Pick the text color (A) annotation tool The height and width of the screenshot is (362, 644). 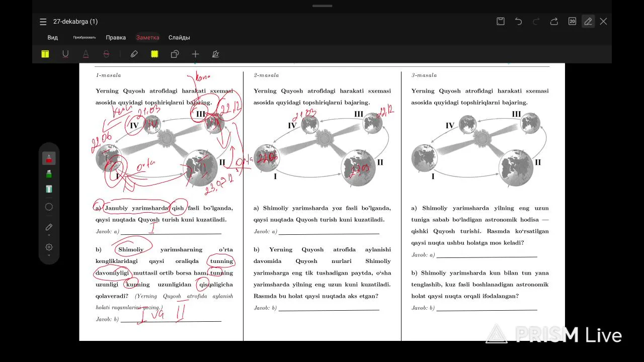click(x=86, y=54)
